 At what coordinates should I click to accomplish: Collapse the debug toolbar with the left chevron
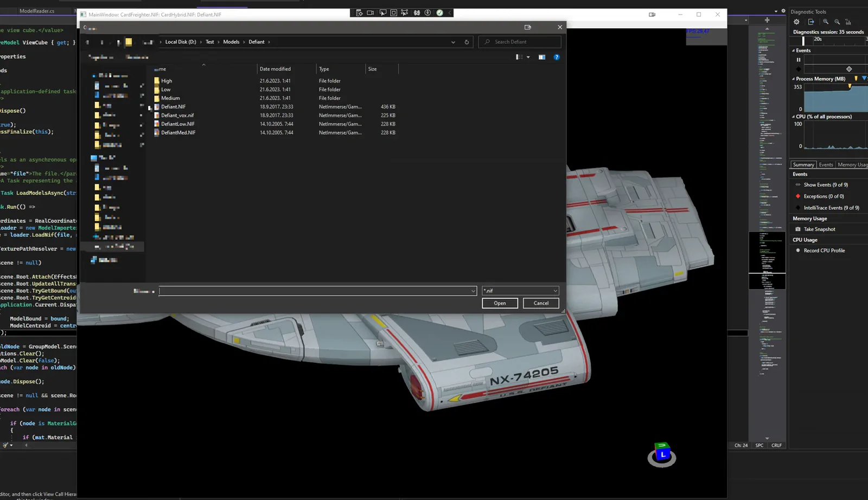(x=449, y=13)
